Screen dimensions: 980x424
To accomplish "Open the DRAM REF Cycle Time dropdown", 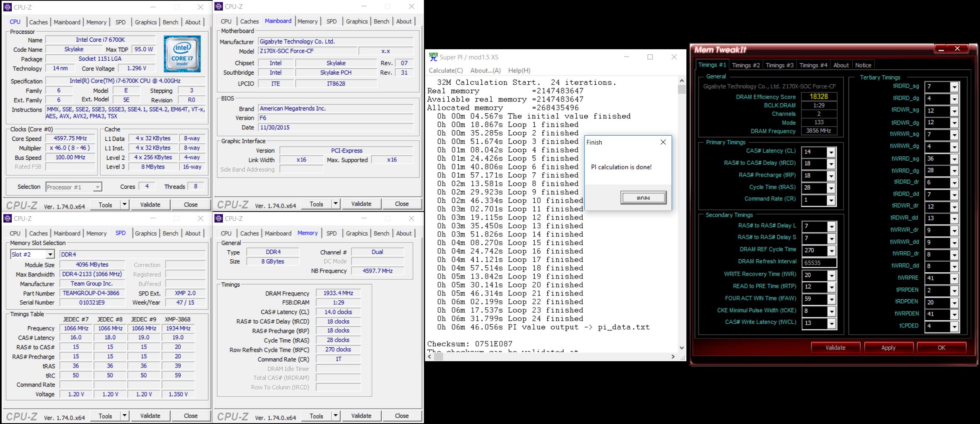I will tap(831, 250).
